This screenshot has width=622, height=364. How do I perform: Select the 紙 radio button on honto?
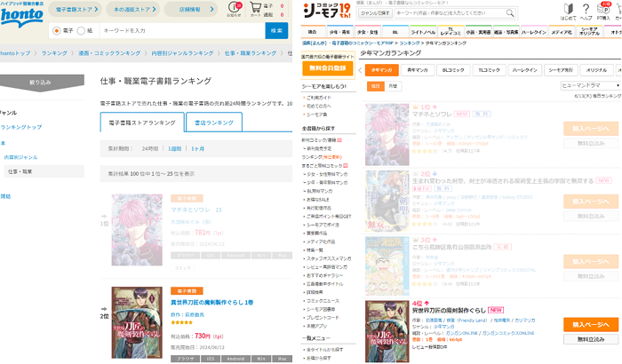pos(81,30)
